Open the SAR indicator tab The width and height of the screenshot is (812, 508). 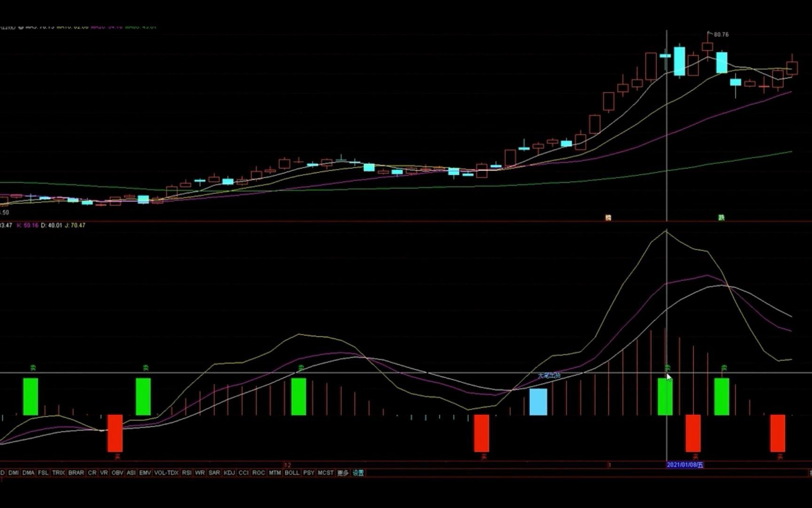point(214,473)
